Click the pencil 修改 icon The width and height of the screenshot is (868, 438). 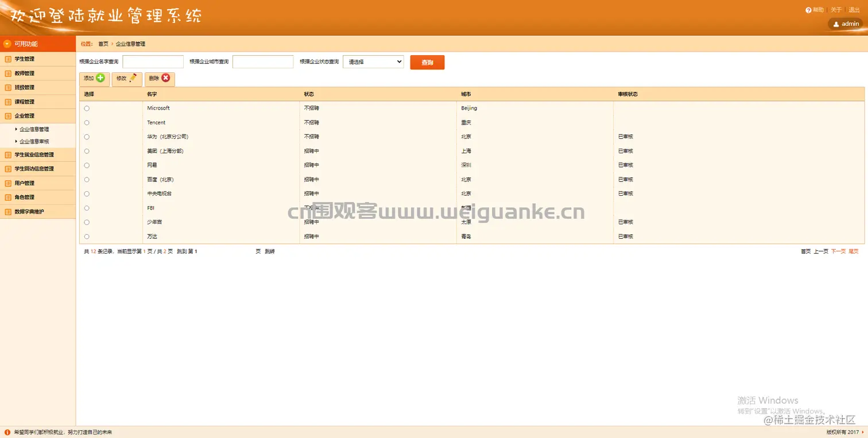click(133, 78)
